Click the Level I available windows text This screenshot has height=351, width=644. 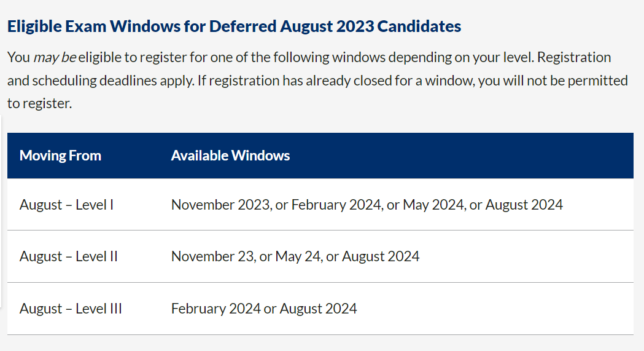tap(367, 205)
